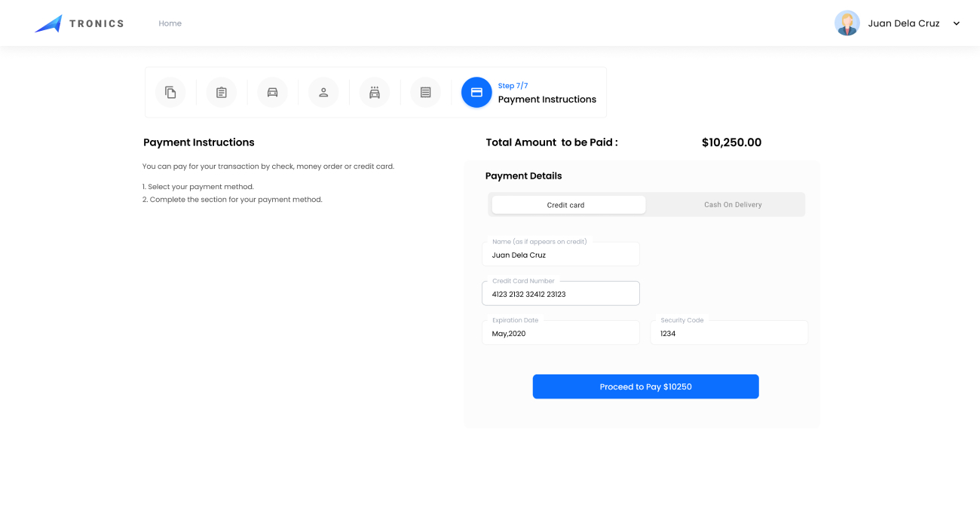Open the person profile step icon
This screenshot has width=980, height=510.
coord(323,93)
